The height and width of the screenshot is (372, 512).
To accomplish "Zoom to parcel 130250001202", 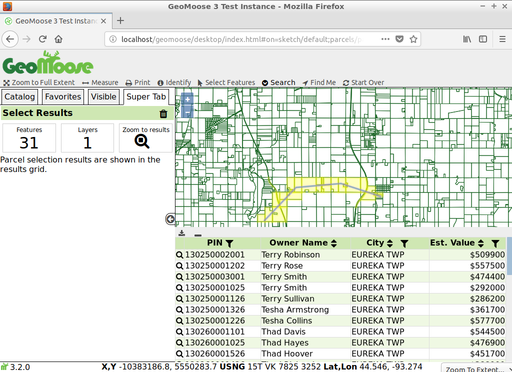I will (x=179, y=266).
